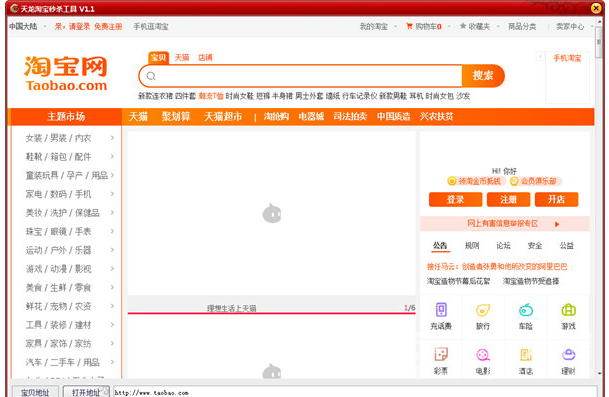Click the URL address field at bottom
This screenshot has height=397, width=609.
coord(355,392)
